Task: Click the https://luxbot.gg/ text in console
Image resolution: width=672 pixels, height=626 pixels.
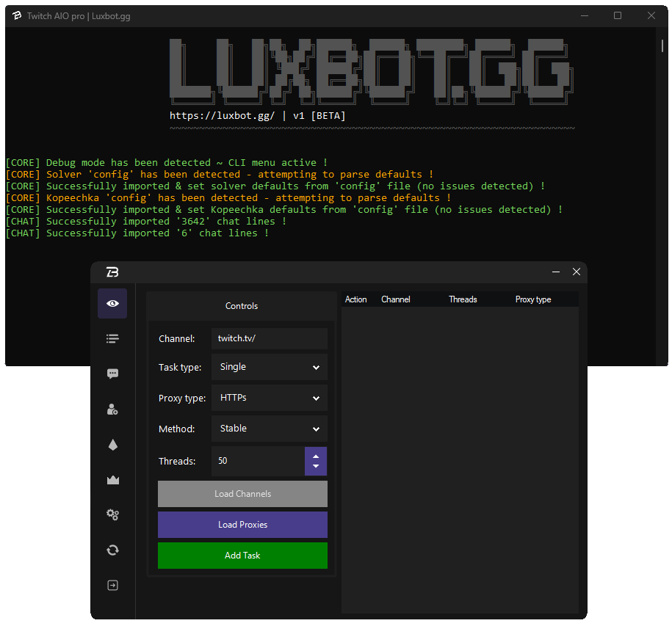Action: [222, 116]
